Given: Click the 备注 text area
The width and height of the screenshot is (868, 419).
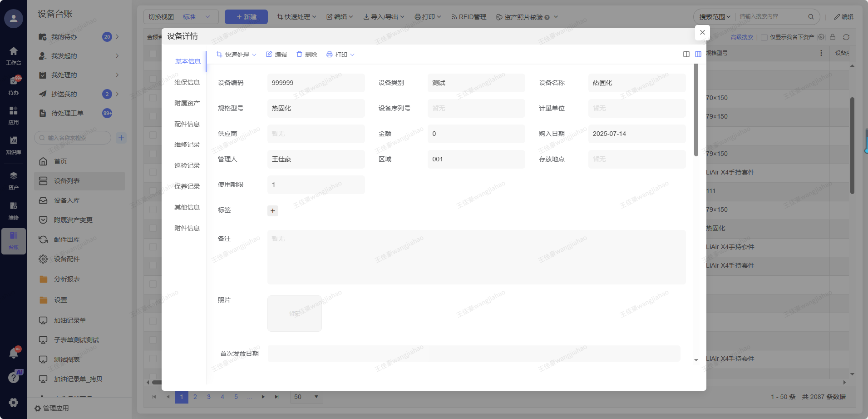Looking at the screenshot, I should click(476, 257).
